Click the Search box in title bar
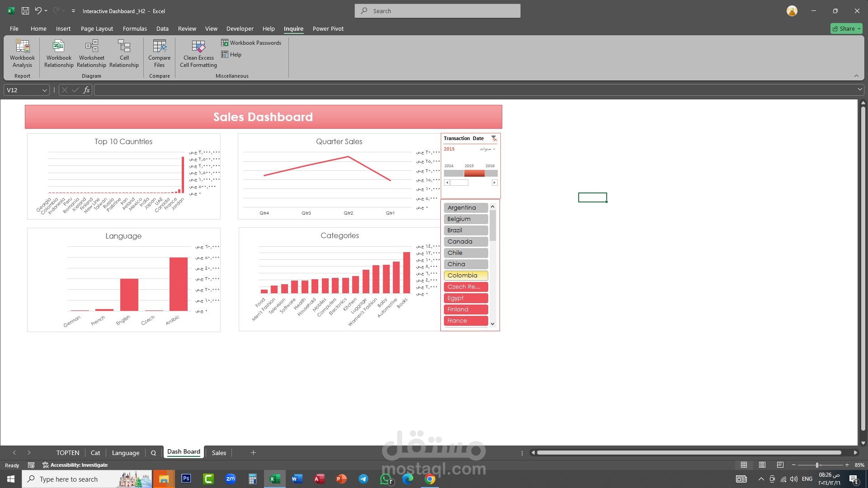The image size is (868, 488). pos(438,11)
